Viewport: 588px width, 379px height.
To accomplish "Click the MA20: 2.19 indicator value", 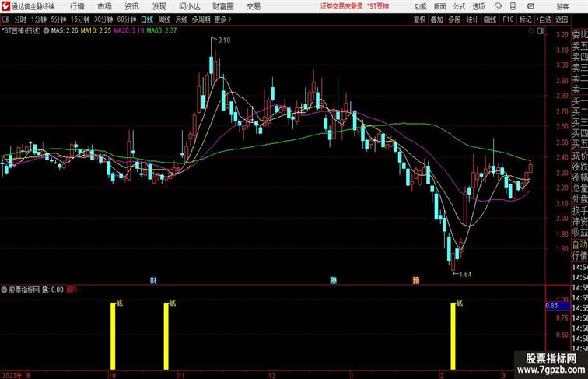I will pos(129,31).
